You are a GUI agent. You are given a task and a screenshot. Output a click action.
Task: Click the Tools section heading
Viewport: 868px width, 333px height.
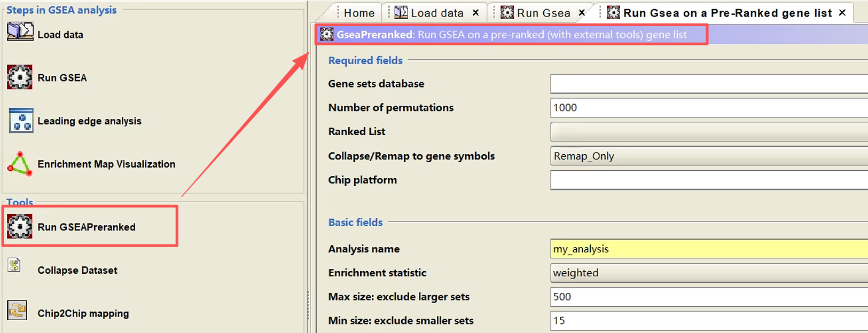coord(20,202)
